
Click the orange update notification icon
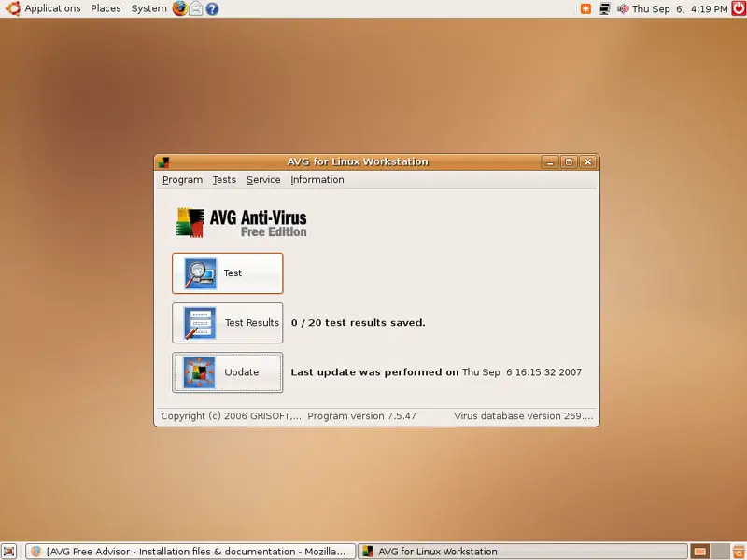pos(585,8)
